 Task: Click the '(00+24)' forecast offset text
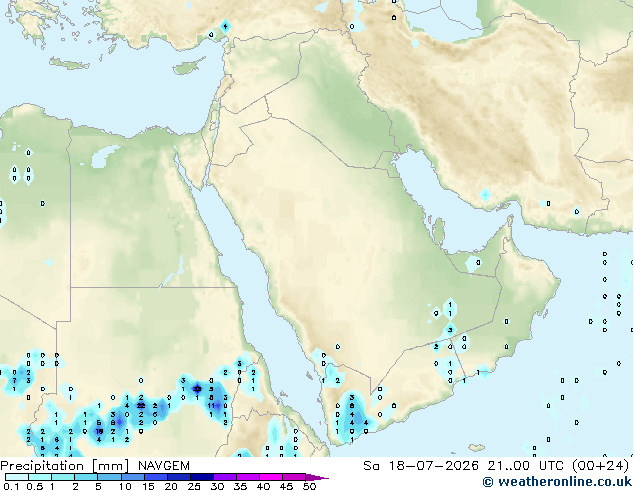click(600, 466)
